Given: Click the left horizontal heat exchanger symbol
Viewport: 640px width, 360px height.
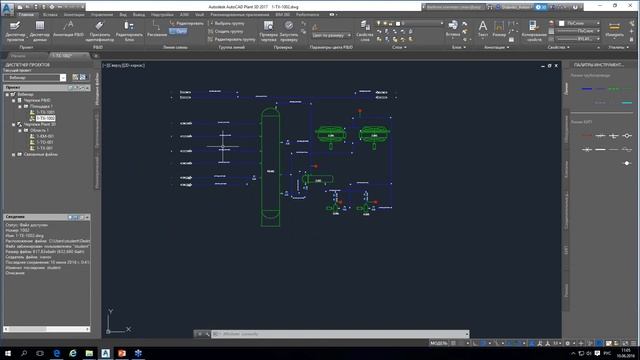Looking at the screenshot, I should coord(331,135).
